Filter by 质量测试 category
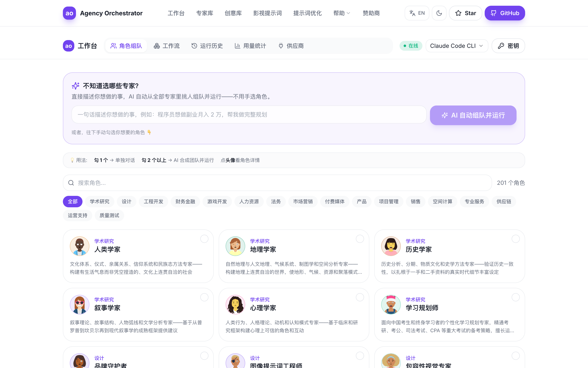This screenshot has height=368, width=588. click(109, 215)
